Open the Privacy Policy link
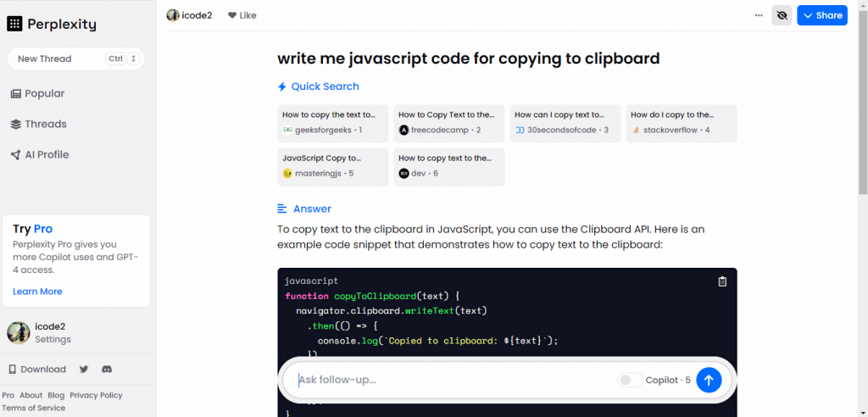 (x=97, y=396)
